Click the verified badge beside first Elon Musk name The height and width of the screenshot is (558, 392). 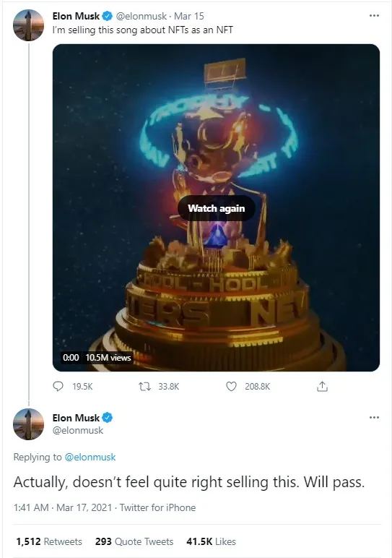point(108,16)
